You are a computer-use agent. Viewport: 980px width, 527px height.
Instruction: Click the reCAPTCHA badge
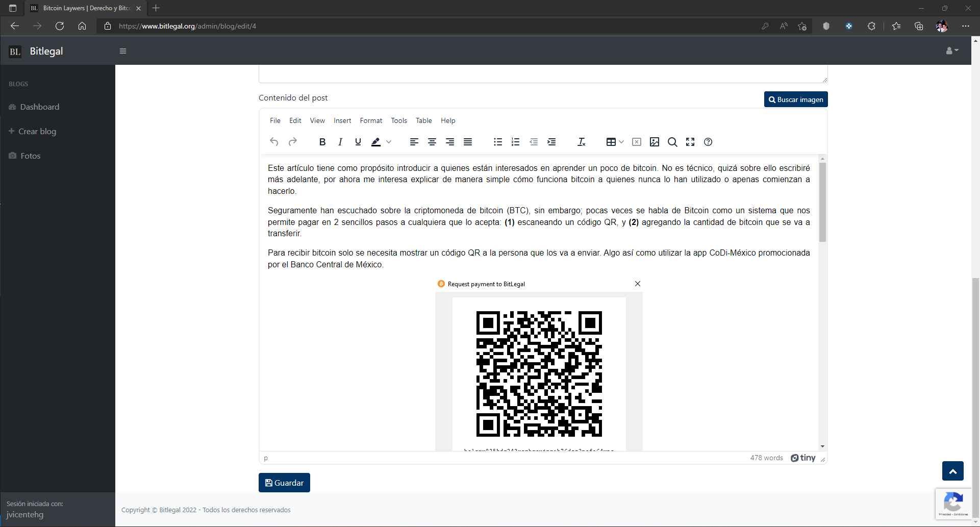(x=953, y=504)
